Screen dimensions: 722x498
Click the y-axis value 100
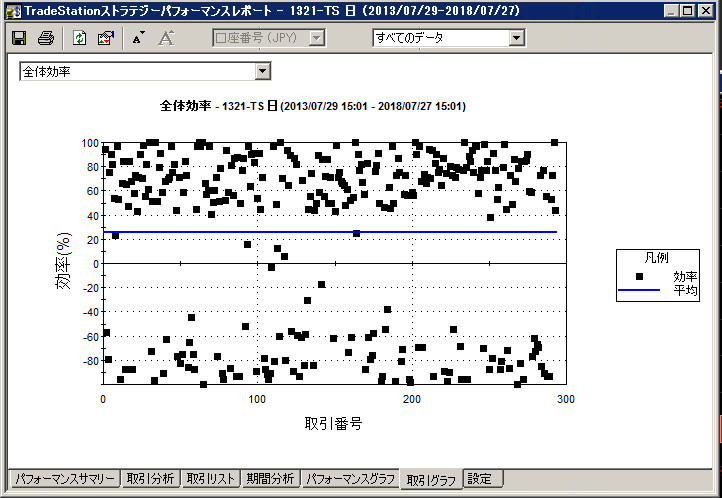[x=90, y=143]
